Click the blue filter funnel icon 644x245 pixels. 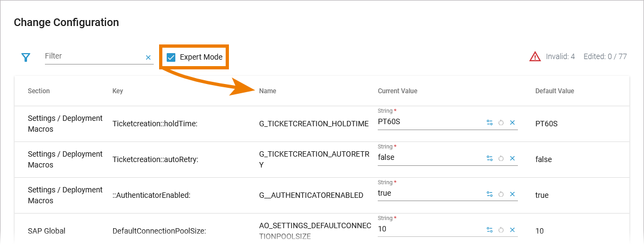[x=25, y=57]
